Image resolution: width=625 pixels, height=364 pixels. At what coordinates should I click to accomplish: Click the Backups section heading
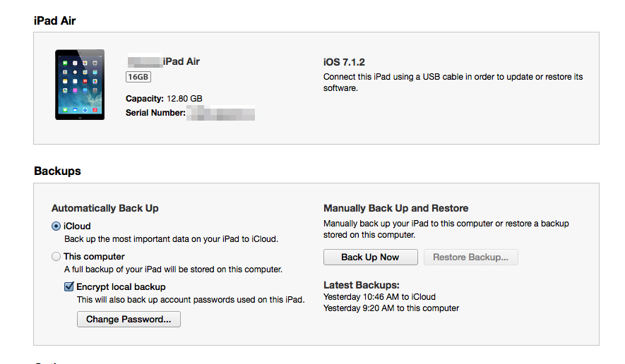pyautogui.click(x=57, y=171)
